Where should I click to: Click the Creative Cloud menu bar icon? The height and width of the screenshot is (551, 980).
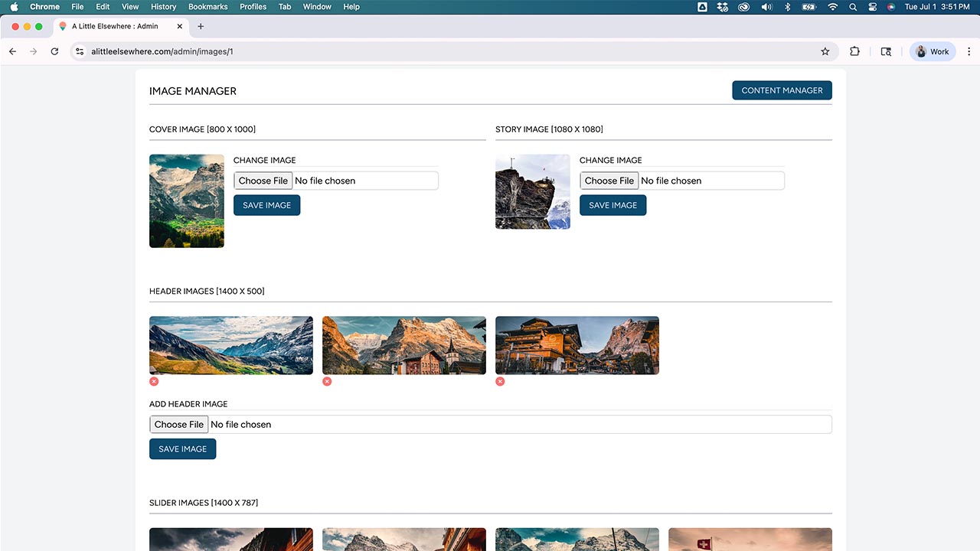[x=743, y=7]
